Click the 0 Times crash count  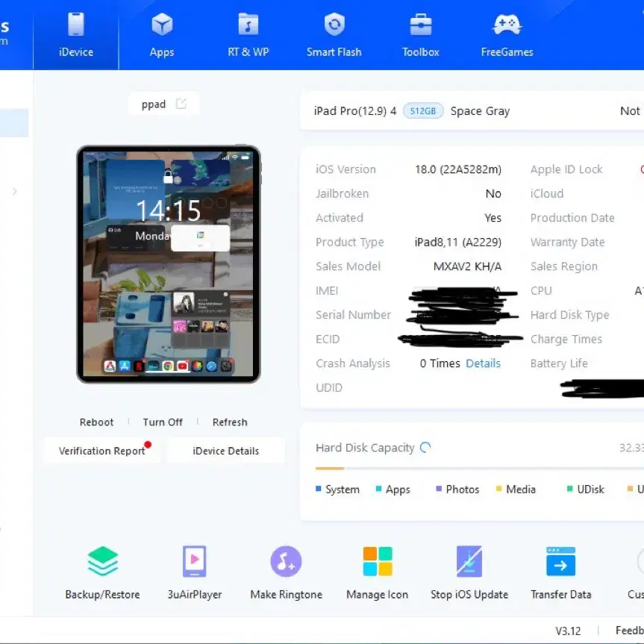[x=440, y=363]
